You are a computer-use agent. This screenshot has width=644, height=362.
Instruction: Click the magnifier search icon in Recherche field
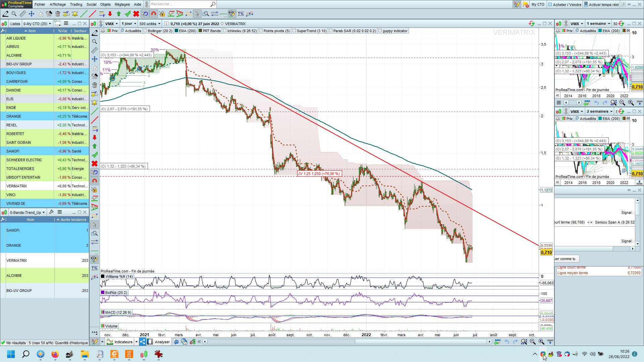(213, 4)
